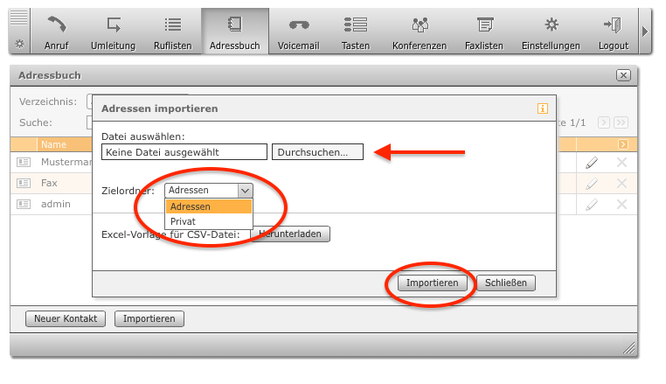Click the gear icon left of the toolbar
The height and width of the screenshot is (384, 666).
(20, 44)
